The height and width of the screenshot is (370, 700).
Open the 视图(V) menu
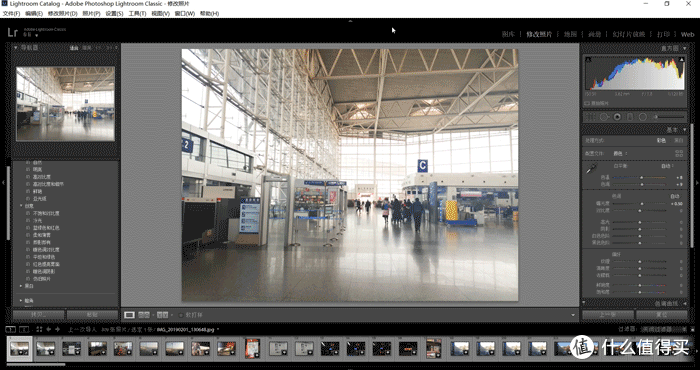pyautogui.click(x=160, y=13)
